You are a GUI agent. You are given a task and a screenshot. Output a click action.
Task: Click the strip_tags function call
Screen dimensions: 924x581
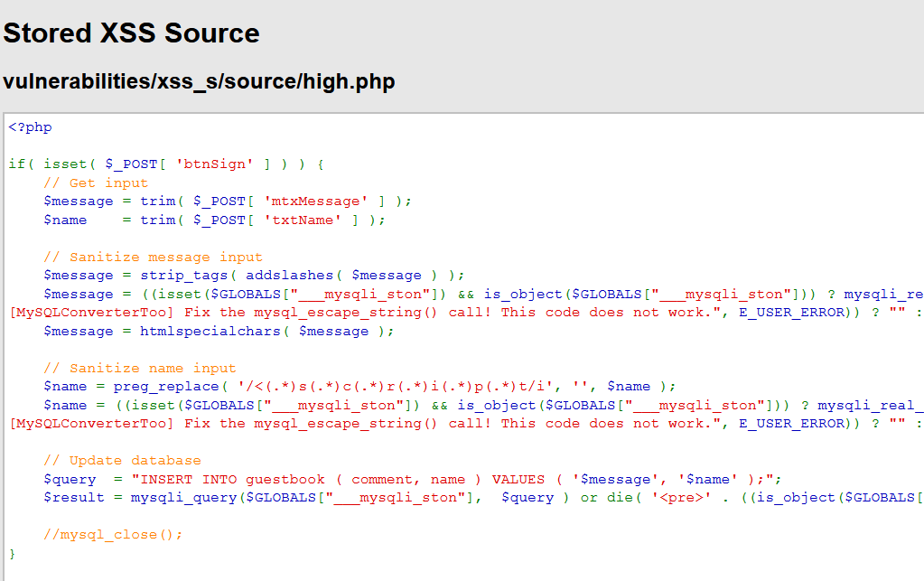coord(183,275)
